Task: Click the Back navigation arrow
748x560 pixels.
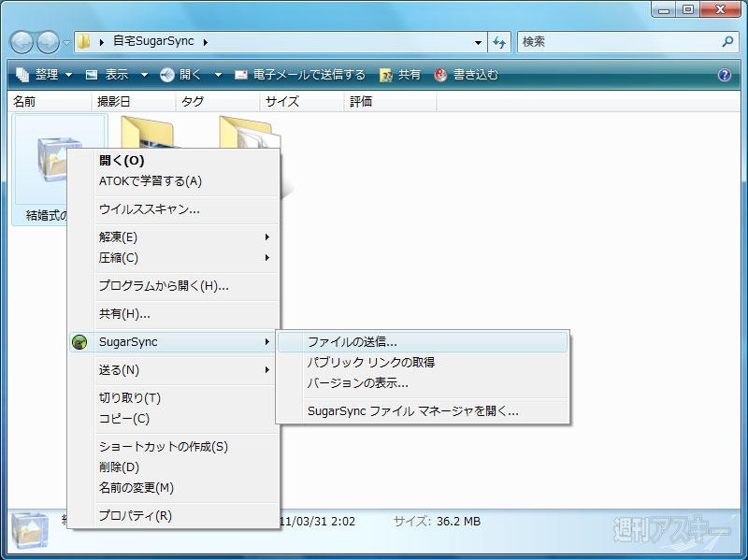Action: coord(22,42)
